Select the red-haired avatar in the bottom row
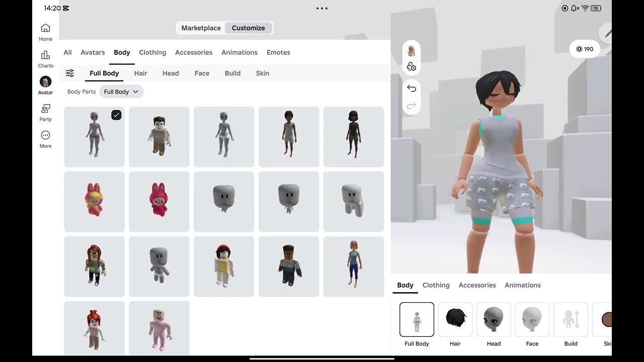 pyautogui.click(x=94, y=328)
